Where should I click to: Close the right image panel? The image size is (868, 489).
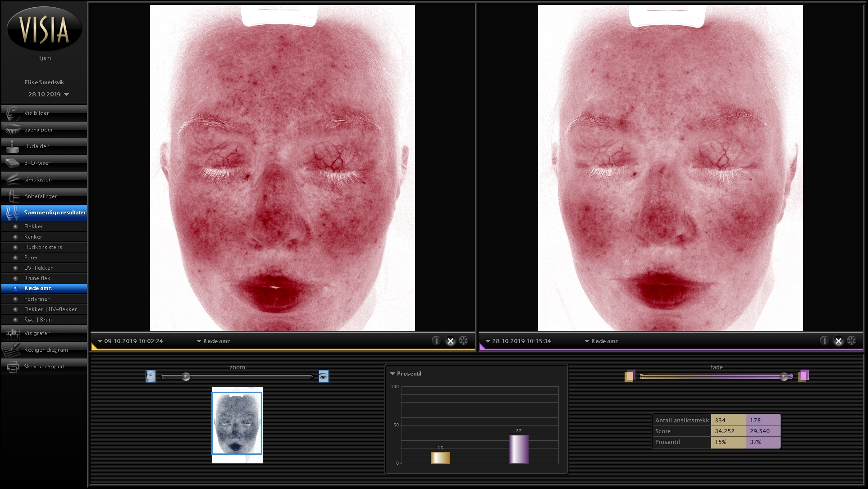click(838, 341)
